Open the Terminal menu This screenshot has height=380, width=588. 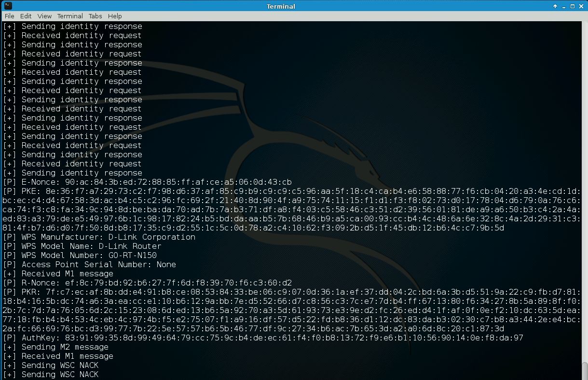70,16
